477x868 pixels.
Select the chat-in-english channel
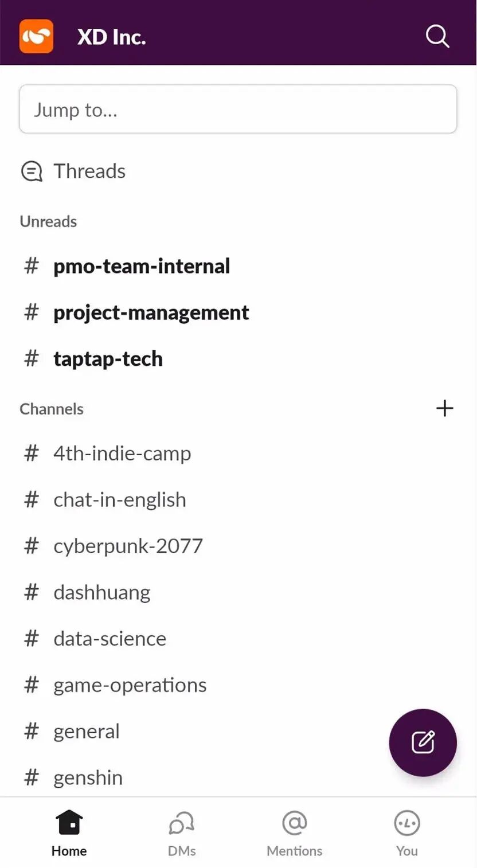pyautogui.click(x=120, y=500)
